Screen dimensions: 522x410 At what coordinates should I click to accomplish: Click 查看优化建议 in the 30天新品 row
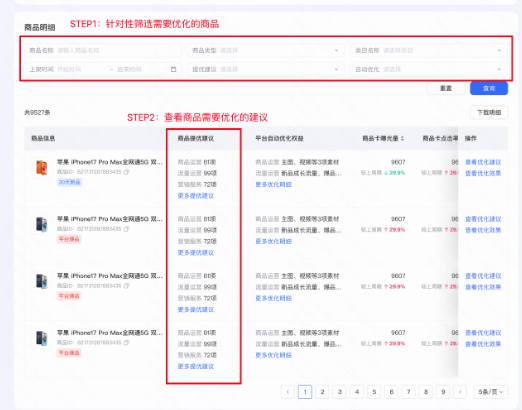483,162
